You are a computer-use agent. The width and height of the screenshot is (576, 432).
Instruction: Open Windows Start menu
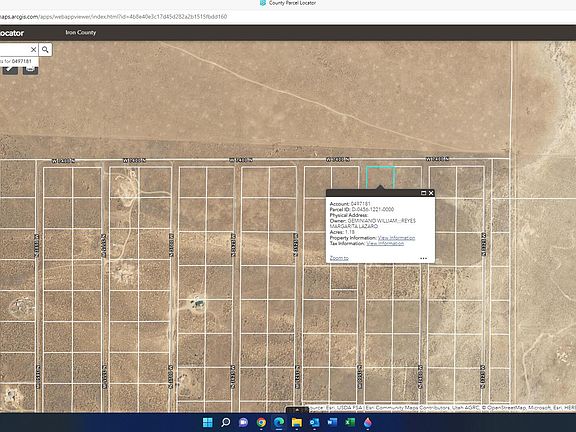[x=208, y=422]
